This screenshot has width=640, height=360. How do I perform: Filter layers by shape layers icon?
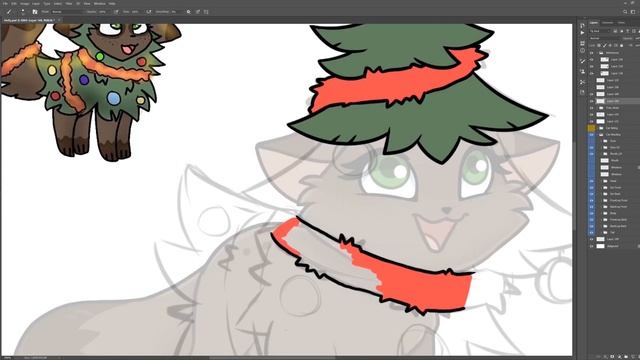pyautogui.click(x=634, y=31)
